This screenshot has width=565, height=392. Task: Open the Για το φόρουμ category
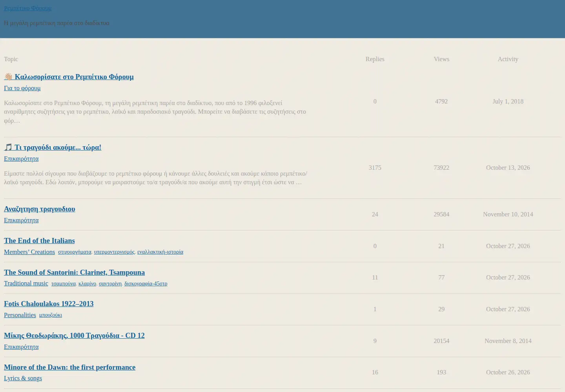coord(22,88)
